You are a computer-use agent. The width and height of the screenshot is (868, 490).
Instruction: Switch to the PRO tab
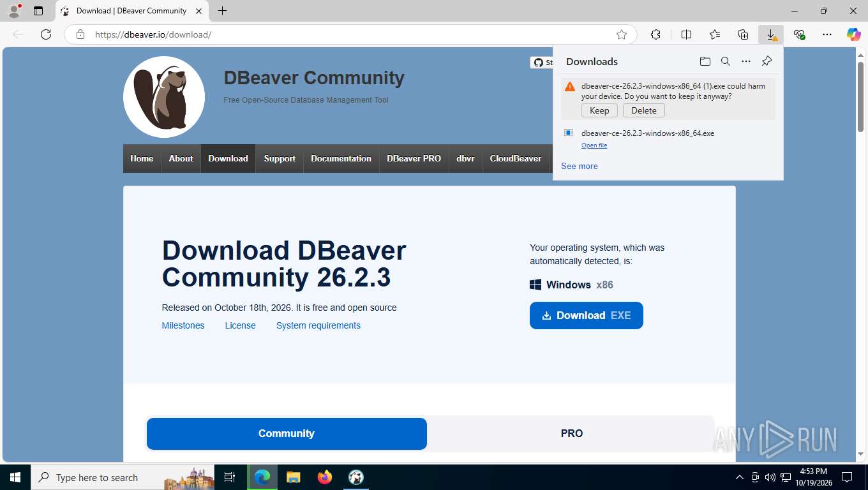pos(571,433)
